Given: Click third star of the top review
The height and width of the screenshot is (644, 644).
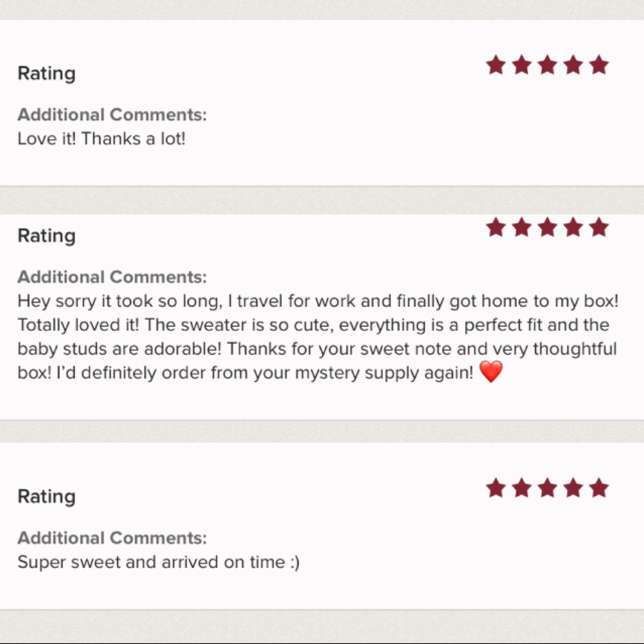Looking at the screenshot, I should tap(547, 65).
